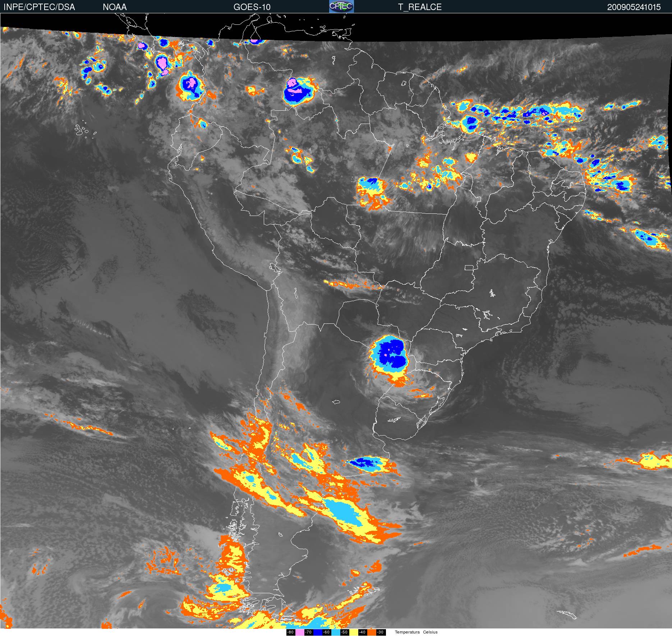Viewport: 672px width, 636px height.
Task: Click the -50 legend value
Action: point(345,632)
